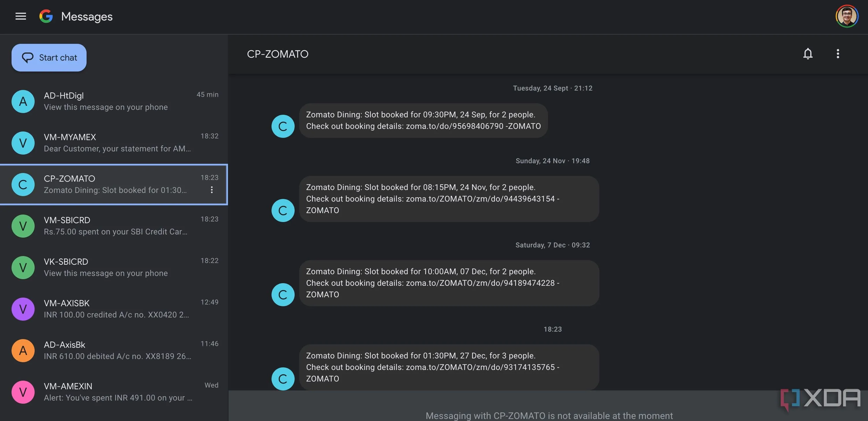Click the AD-AxisBk orange A avatar
Viewport: 868px width, 421px height.
(x=23, y=351)
